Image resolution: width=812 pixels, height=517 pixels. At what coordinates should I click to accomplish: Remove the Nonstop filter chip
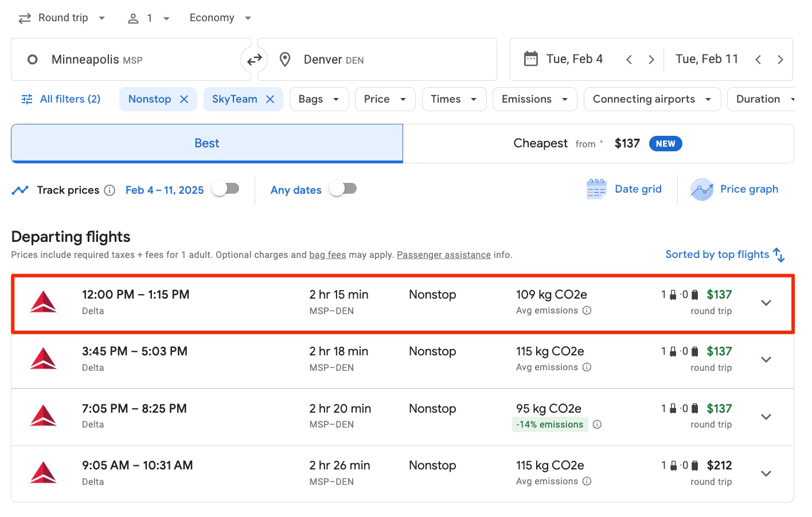184,99
